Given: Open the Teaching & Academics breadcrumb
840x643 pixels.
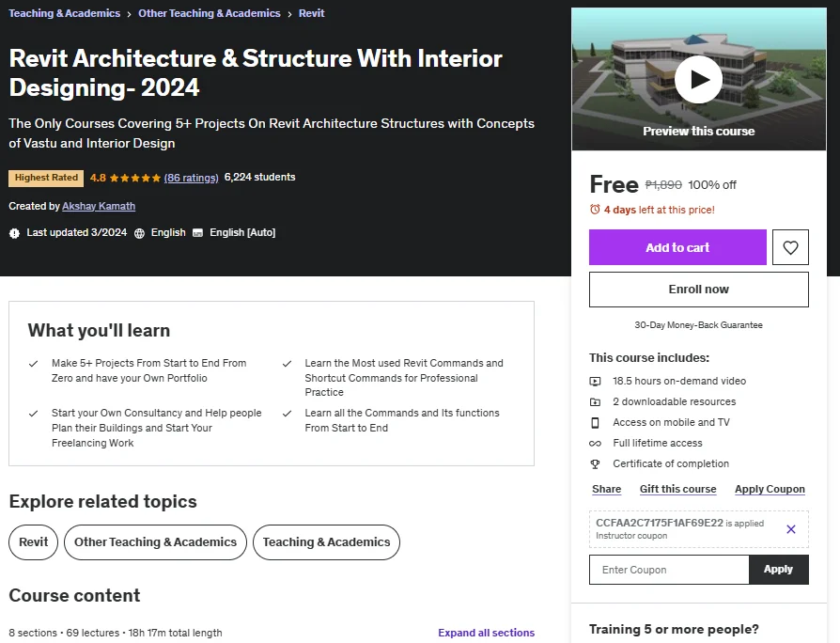Looking at the screenshot, I should pyautogui.click(x=64, y=13).
